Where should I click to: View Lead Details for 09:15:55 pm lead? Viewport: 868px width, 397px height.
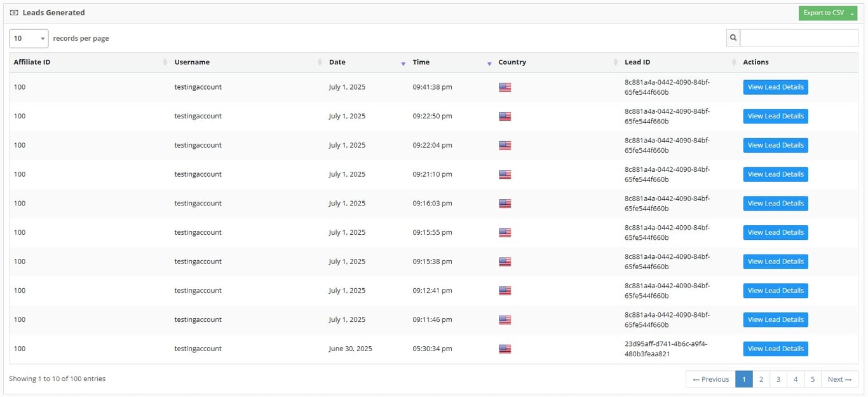click(775, 232)
